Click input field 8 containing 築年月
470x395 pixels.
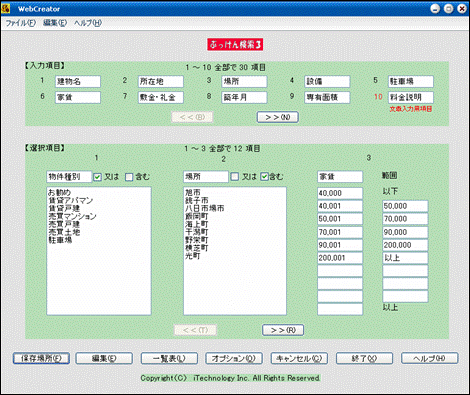click(x=244, y=98)
